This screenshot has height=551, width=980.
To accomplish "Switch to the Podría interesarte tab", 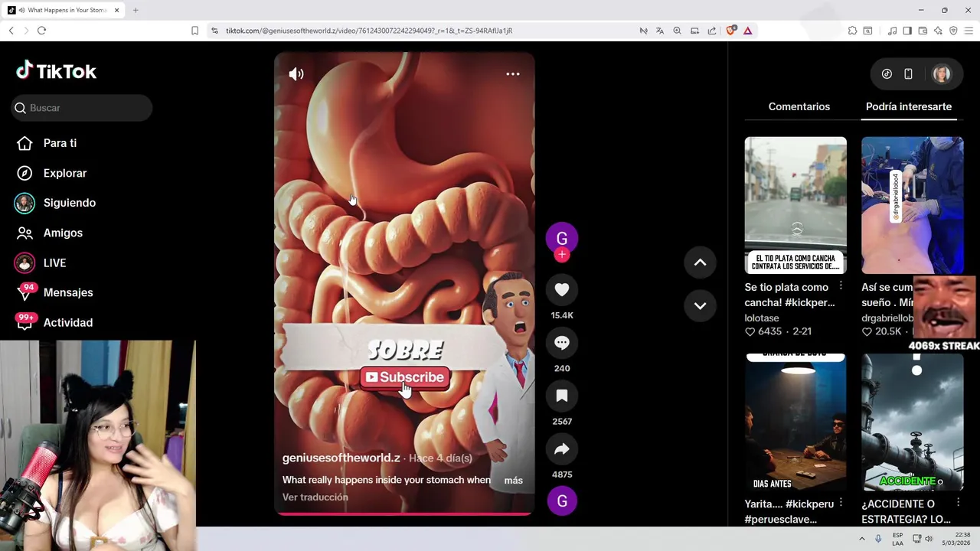I will pos(909,106).
